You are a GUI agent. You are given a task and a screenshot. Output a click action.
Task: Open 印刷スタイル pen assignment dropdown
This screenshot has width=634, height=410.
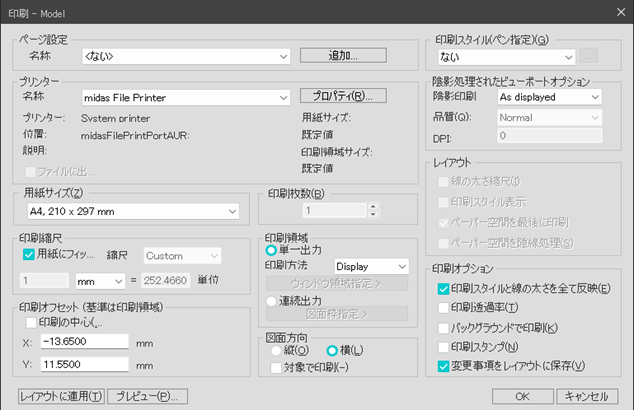point(505,57)
